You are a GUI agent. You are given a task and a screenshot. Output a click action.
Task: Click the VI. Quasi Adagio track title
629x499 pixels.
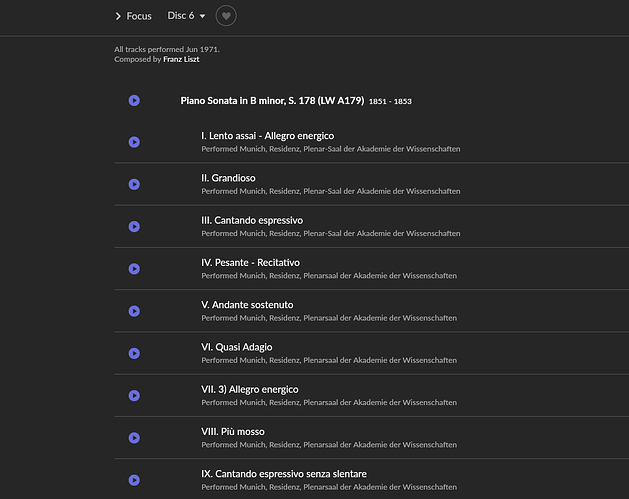click(236, 347)
